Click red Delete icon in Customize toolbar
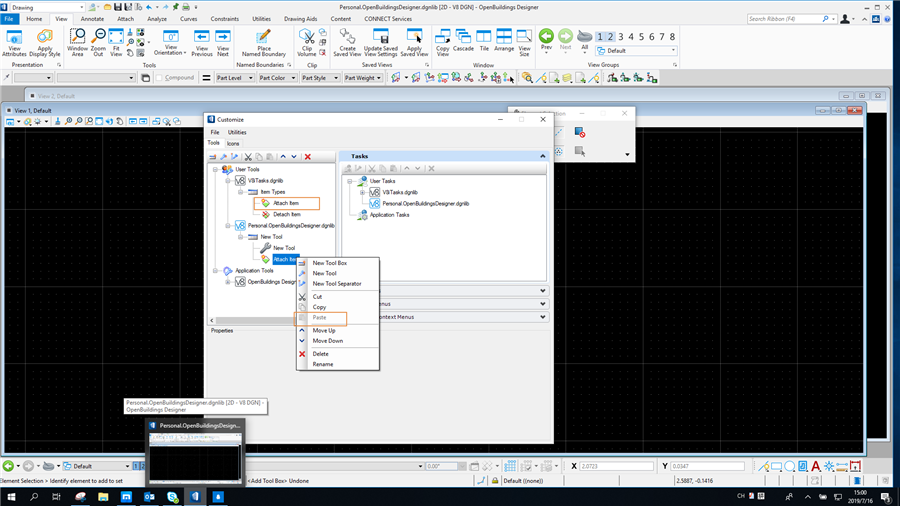Screen dimensions: 900x506 pyautogui.click(x=308, y=157)
